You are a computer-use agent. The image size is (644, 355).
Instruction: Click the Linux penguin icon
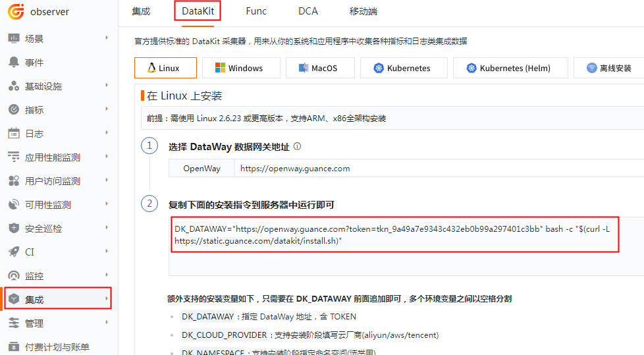(x=151, y=68)
